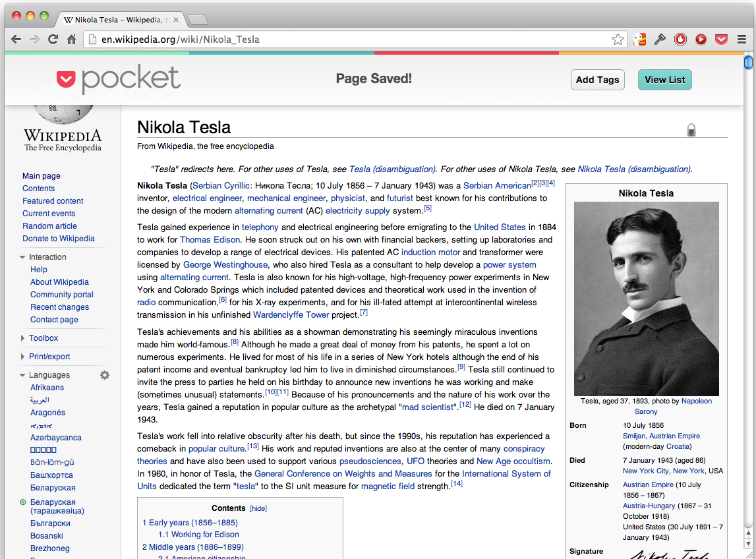756x559 pixels.
Task: Follow the Smiljan birthplace link
Action: (x=634, y=436)
